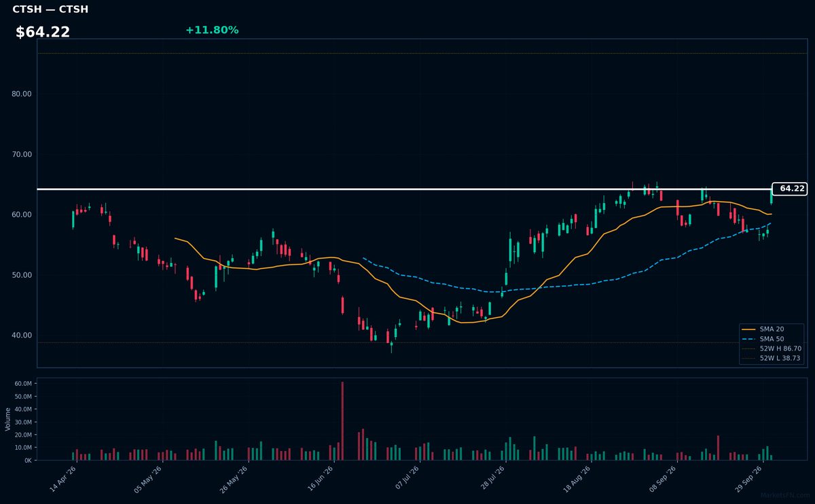Click the 40.0M volume axis label

click(x=23, y=410)
